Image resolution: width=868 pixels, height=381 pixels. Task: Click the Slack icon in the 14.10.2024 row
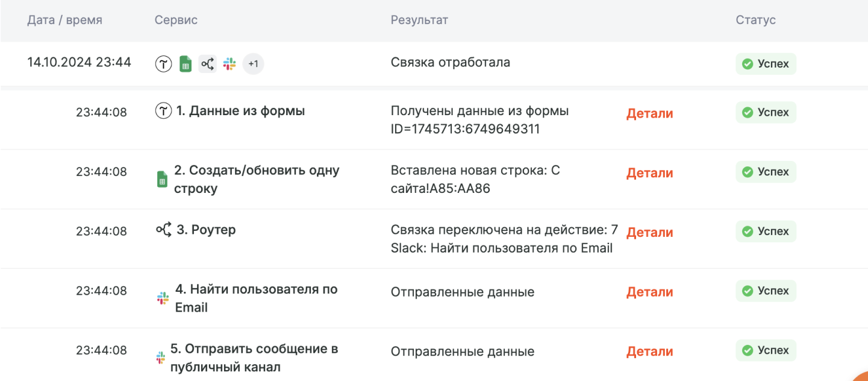pyautogui.click(x=229, y=63)
